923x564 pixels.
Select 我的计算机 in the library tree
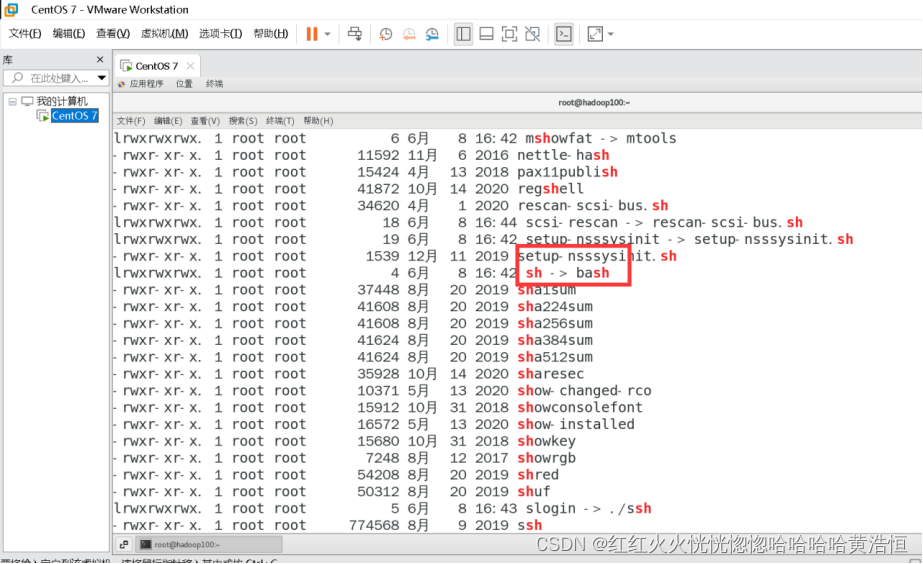click(x=61, y=101)
